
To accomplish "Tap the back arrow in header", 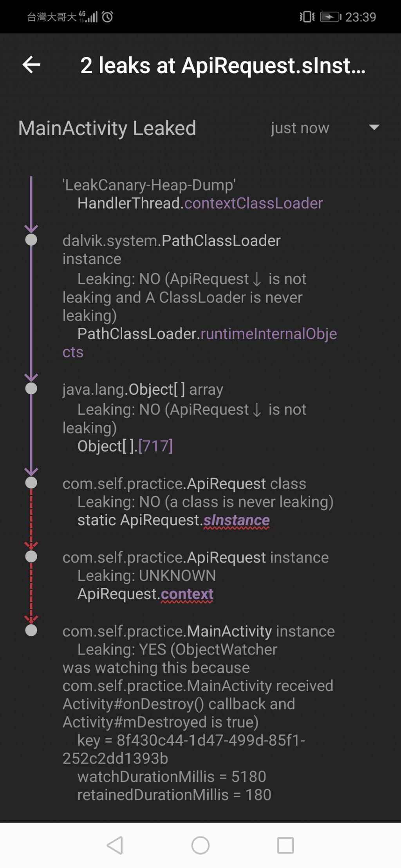I will click(x=31, y=65).
